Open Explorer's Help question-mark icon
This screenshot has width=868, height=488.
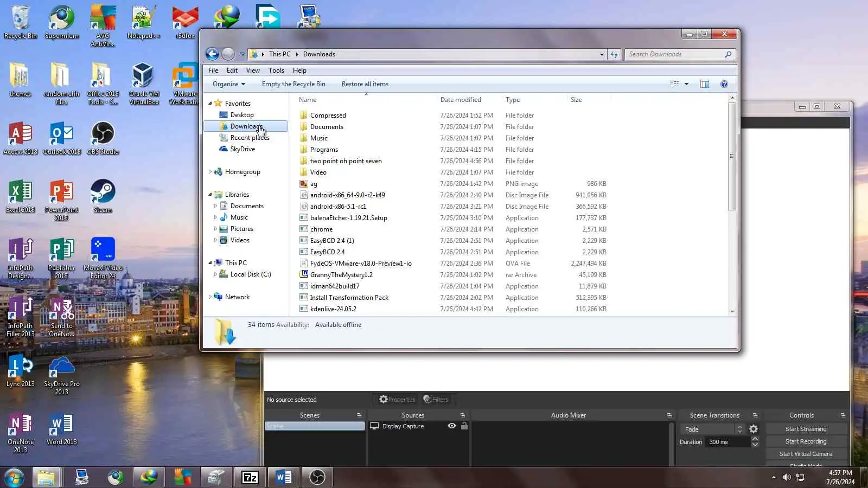coord(724,84)
